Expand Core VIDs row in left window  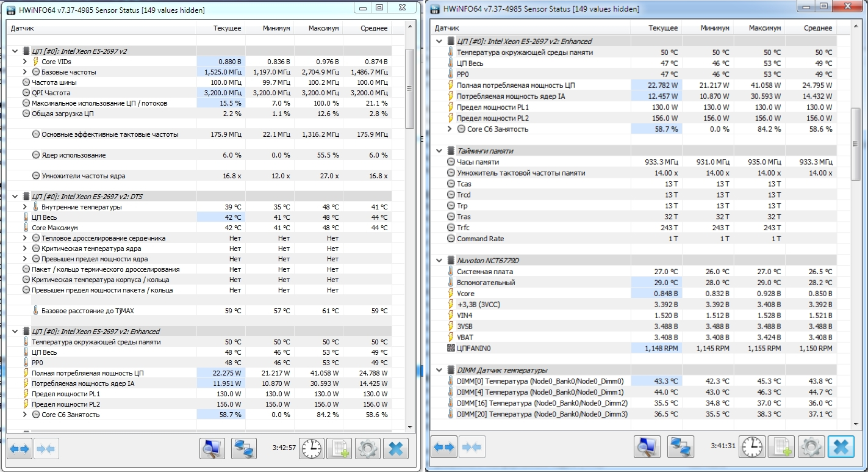point(25,62)
